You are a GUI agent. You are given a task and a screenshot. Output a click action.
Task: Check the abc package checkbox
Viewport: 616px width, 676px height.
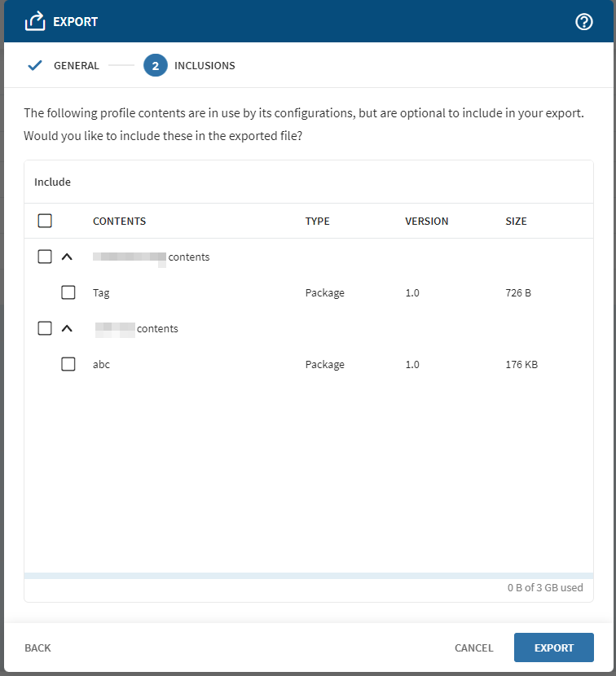point(68,364)
